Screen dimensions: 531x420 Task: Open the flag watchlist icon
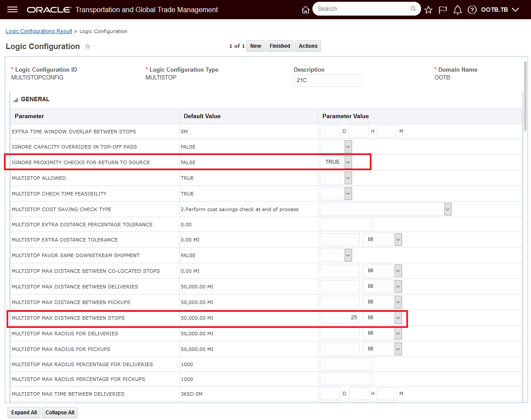click(x=443, y=10)
